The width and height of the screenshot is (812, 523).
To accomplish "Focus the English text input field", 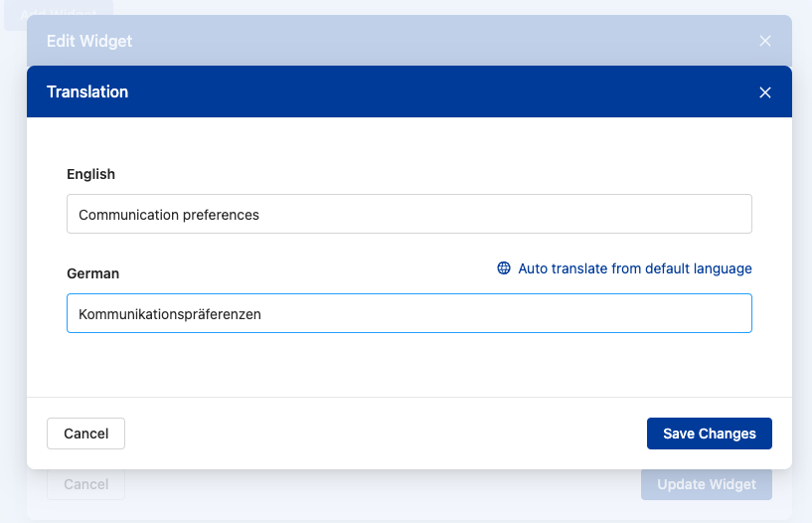I will [x=408, y=214].
